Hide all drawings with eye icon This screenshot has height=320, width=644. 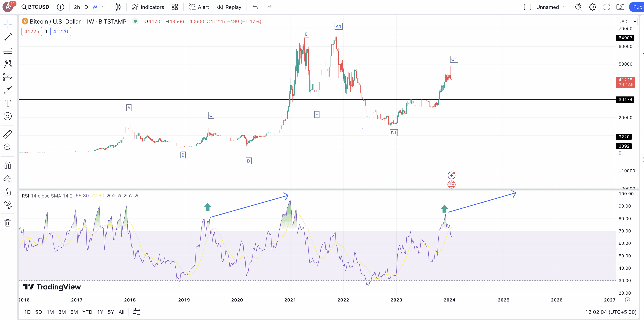pyautogui.click(x=8, y=204)
